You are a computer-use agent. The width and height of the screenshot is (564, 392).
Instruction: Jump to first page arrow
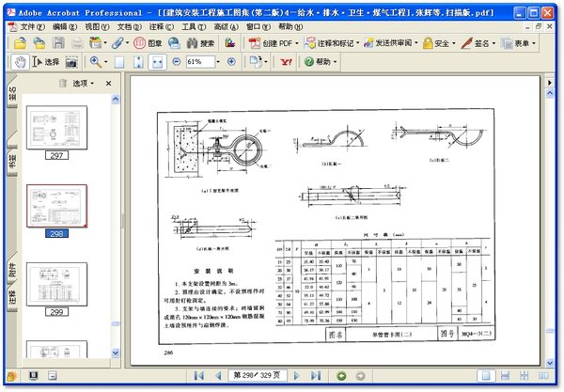[x=198, y=376]
